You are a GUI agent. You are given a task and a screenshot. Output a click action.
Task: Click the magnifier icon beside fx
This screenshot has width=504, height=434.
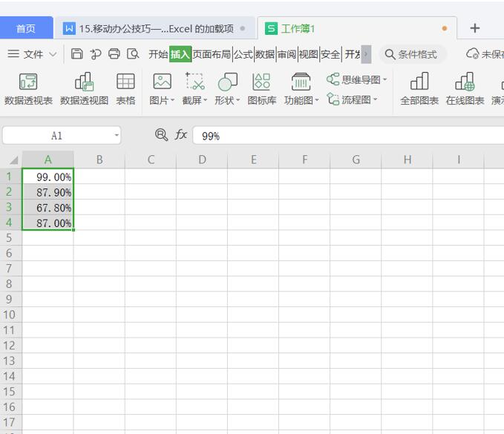pos(161,134)
